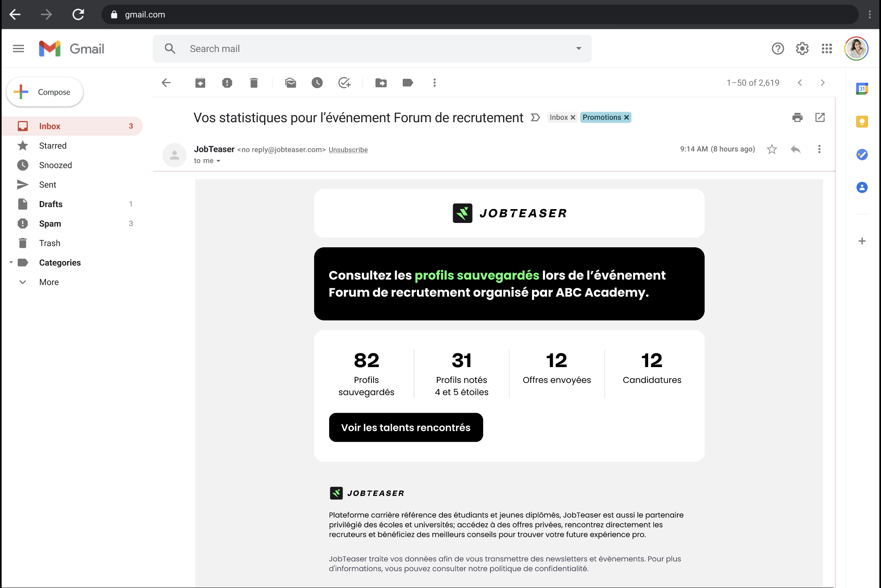
Task: Delete this email with trash icon
Action: pos(254,83)
